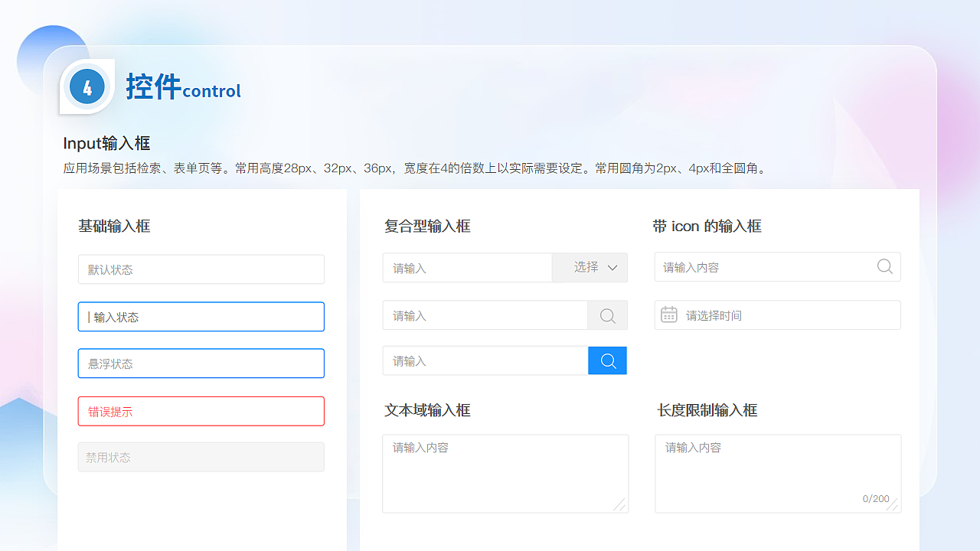Click the 0/200 character counter
This screenshot has width=980, height=551.
876,499
